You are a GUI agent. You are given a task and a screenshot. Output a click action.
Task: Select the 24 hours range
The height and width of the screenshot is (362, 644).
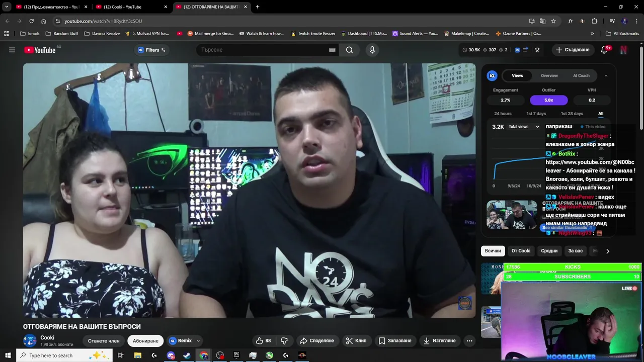coord(503,114)
